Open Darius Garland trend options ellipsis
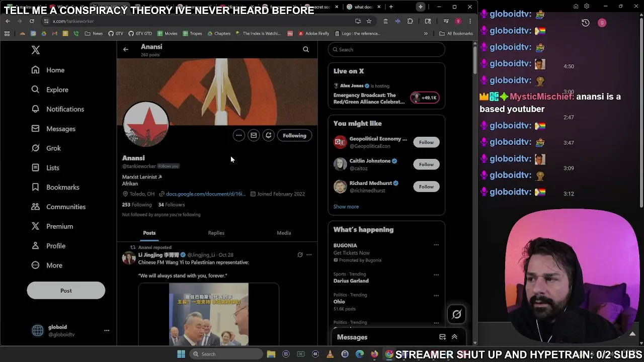Viewport: 644px width, 362px height. pos(436,275)
